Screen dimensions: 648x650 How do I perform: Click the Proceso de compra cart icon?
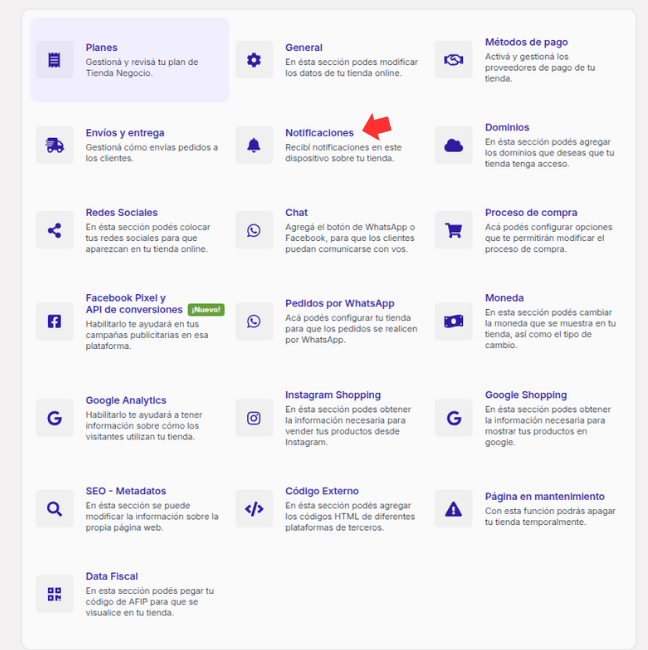pos(454,230)
